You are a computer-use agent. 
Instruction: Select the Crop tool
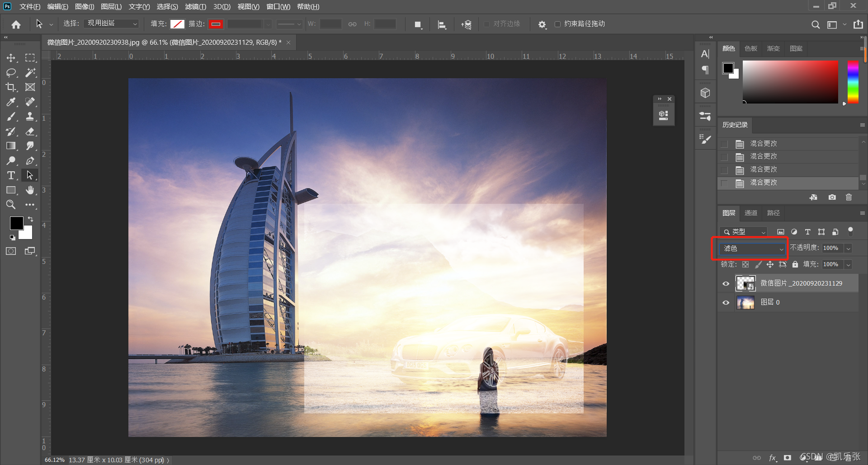[11, 87]
